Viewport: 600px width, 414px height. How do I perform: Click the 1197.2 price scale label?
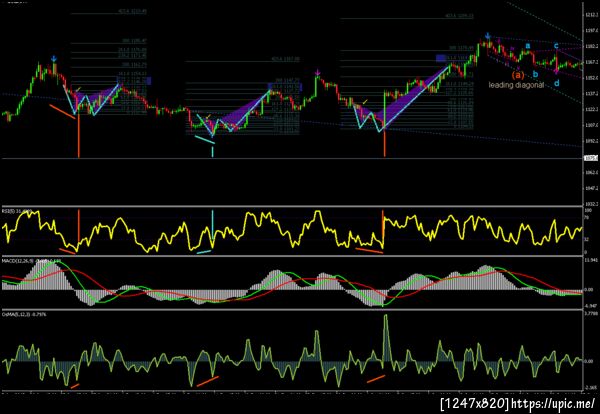pyautogui.click(x=591, y=31)
